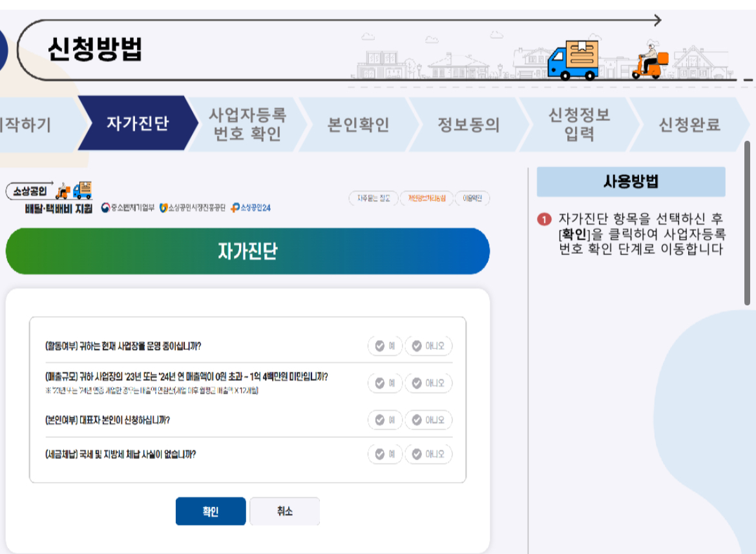Click the 자가진단 항목을 선택하신 후 instruction text

[x=642, y=234]
